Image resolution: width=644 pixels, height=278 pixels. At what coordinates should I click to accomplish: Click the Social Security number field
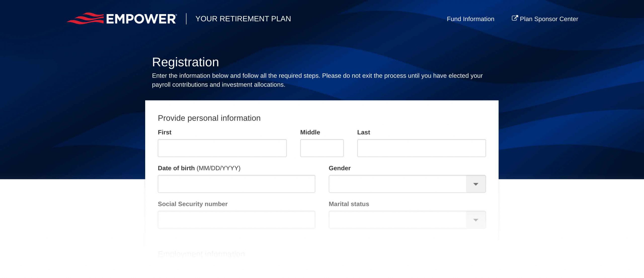click(236, 220)
